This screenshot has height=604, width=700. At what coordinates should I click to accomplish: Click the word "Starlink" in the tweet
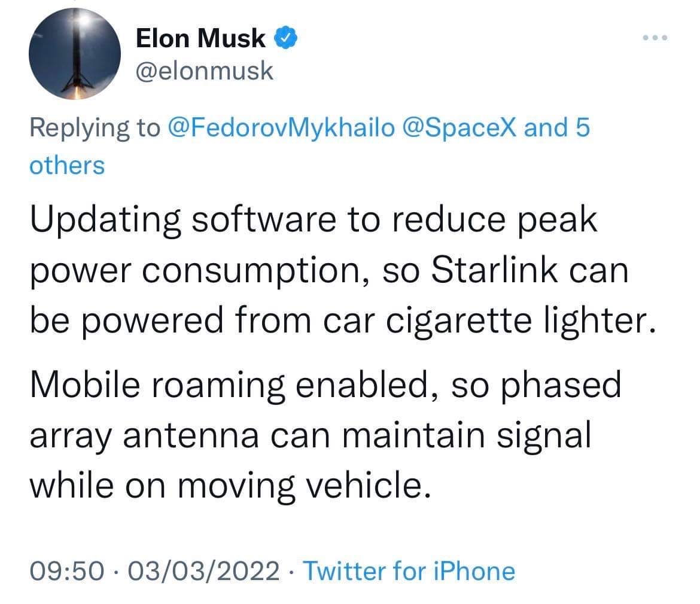[x=495, y=270]
